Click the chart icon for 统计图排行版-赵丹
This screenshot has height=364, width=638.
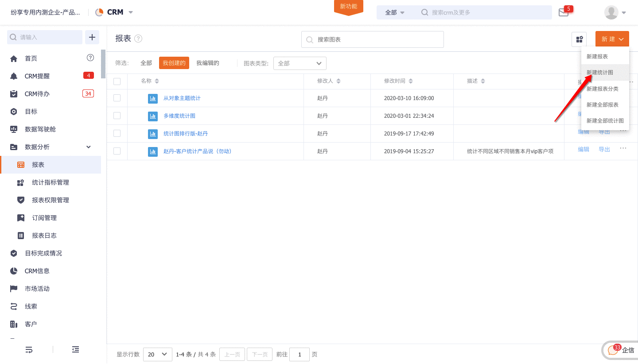click(153, 134)
